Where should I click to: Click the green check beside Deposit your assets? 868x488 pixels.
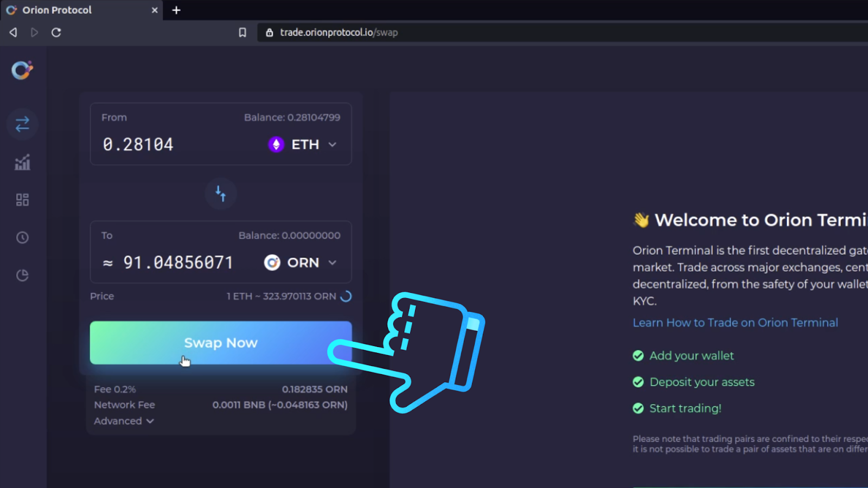[x=638, y=382]
